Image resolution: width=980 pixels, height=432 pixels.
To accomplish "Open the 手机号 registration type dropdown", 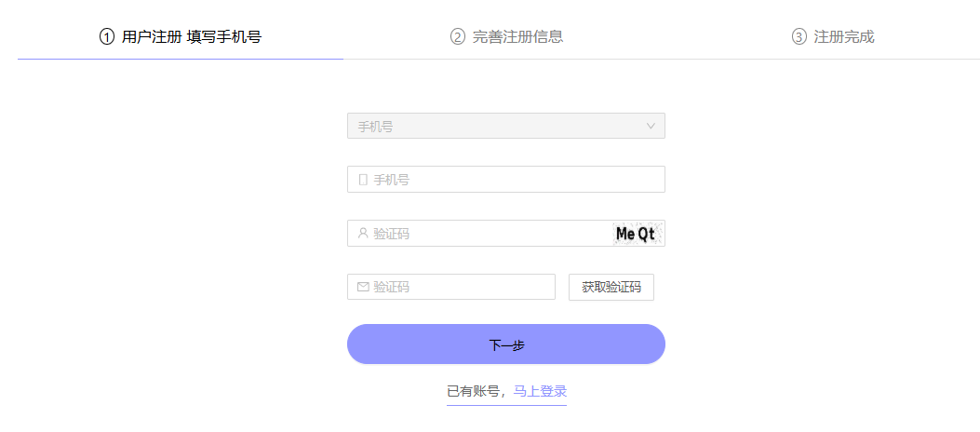I will click(x=505, y=126).
